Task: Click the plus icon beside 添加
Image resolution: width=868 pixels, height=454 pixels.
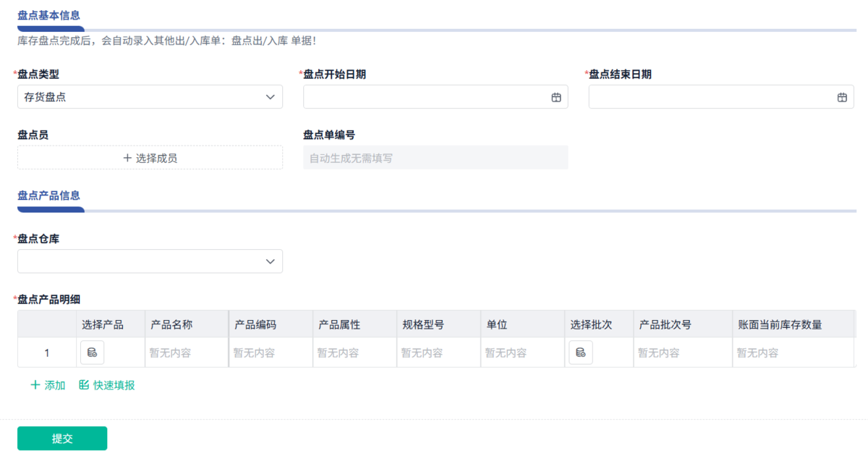Action: (35, 385)
